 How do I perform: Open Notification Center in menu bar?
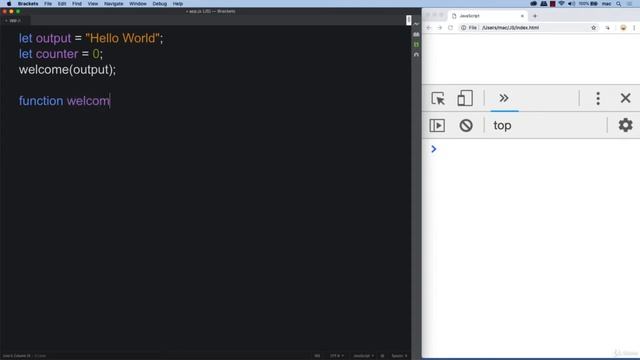[x=629, y=4]
